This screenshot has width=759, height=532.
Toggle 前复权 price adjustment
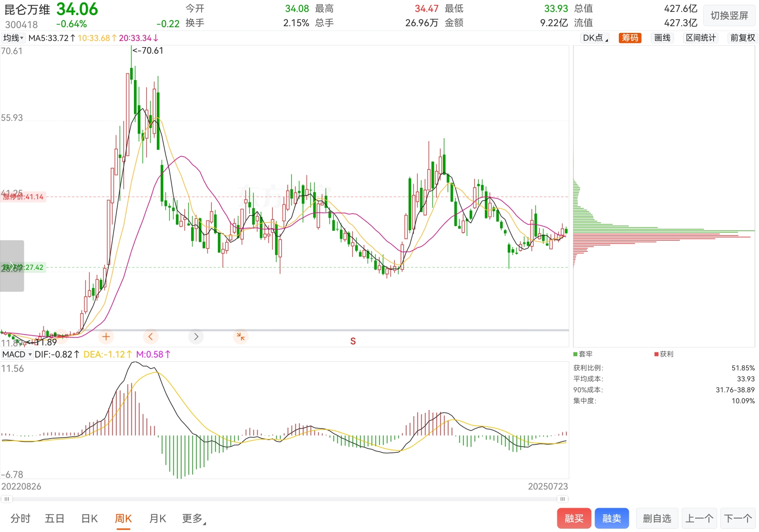click(x=742, y=38)
